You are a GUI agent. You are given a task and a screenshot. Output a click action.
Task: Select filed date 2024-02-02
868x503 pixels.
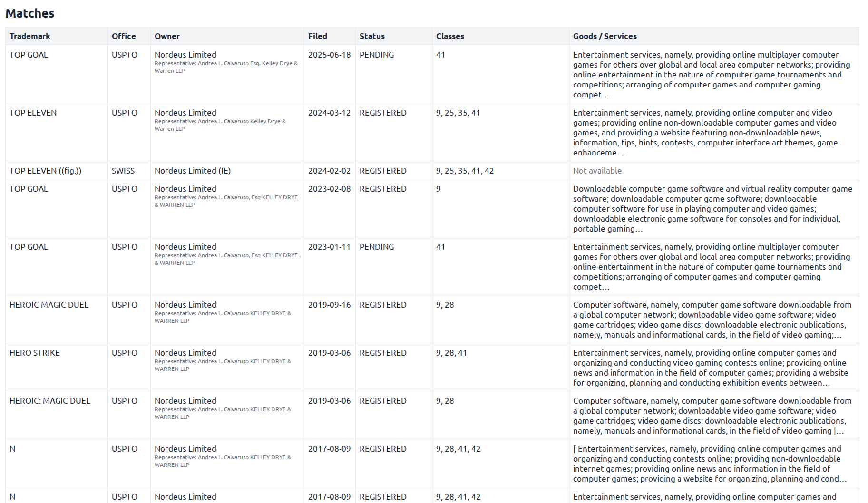[x=329, y=171]
